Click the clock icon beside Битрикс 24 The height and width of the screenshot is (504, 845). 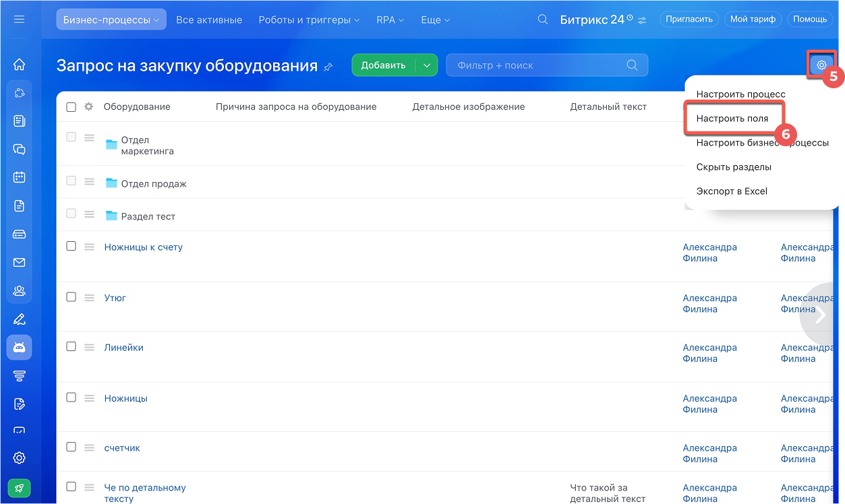630,18
